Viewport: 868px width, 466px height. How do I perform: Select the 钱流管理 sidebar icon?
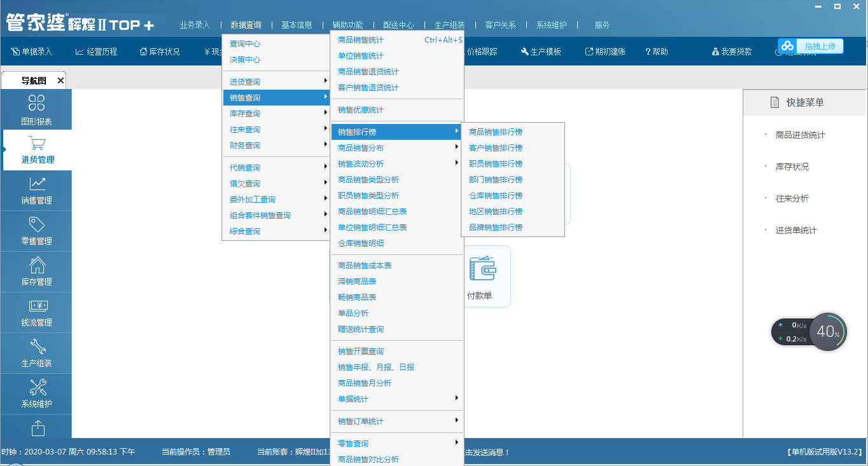(36, 306)
